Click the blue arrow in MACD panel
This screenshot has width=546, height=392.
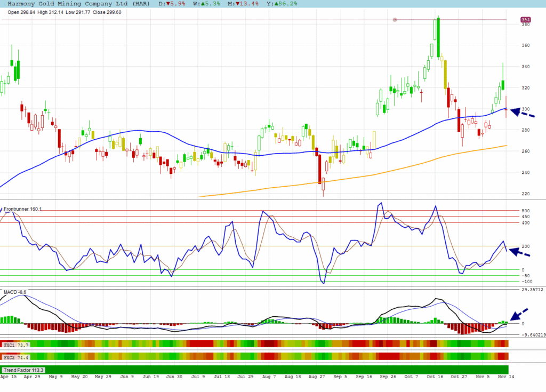tap(519, 314)
